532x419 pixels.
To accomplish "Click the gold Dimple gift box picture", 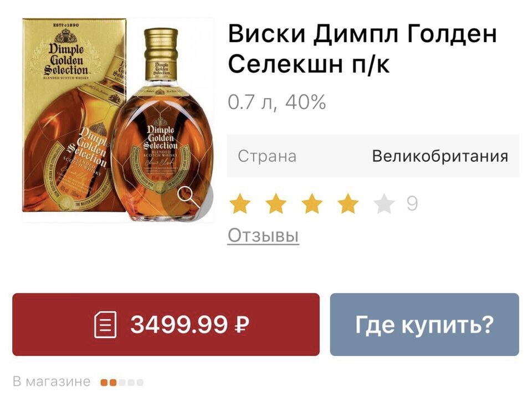I will 73,115.
